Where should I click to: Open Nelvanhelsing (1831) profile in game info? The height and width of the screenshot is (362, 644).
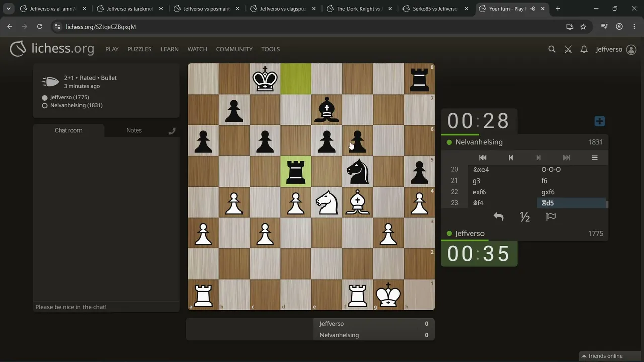(76, 105)
